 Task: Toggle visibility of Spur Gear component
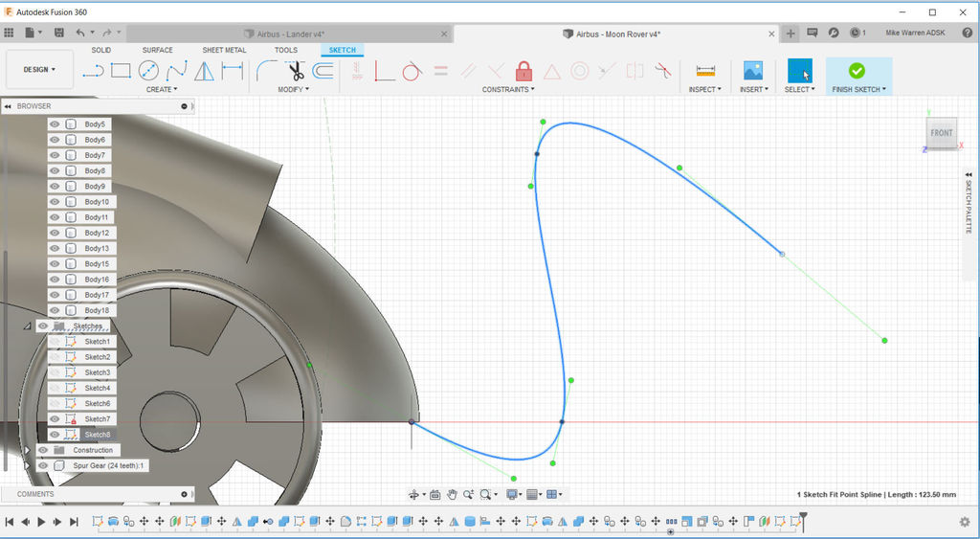(43, 466)
